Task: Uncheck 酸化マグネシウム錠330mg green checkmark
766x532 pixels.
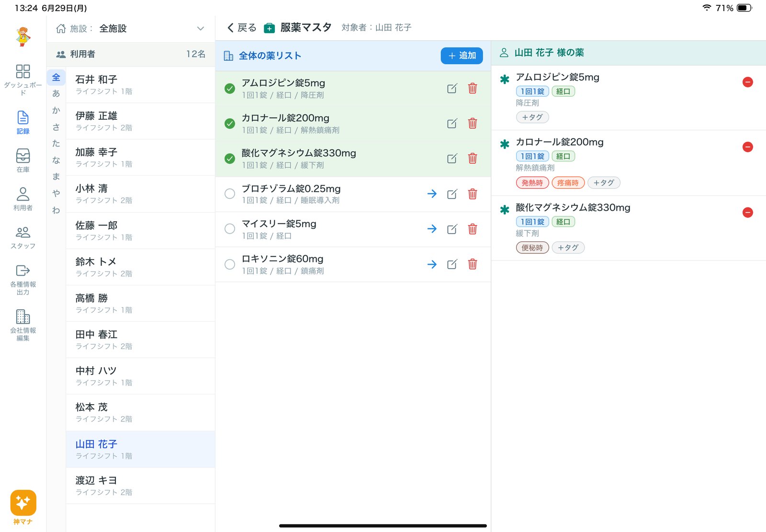Action: [x=230, y=158]
